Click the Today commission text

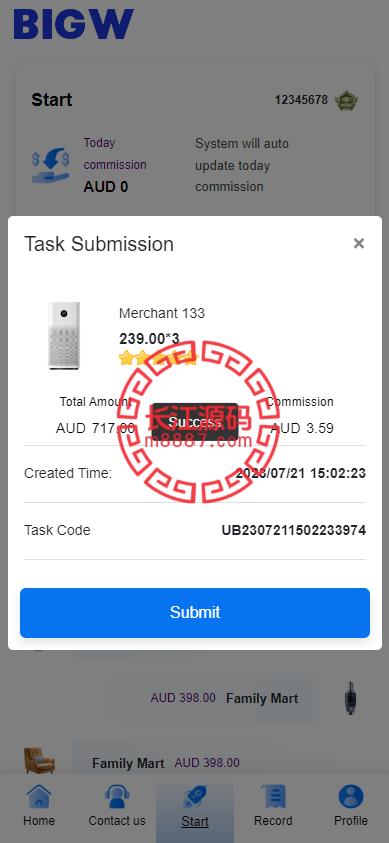pos(115,154)
